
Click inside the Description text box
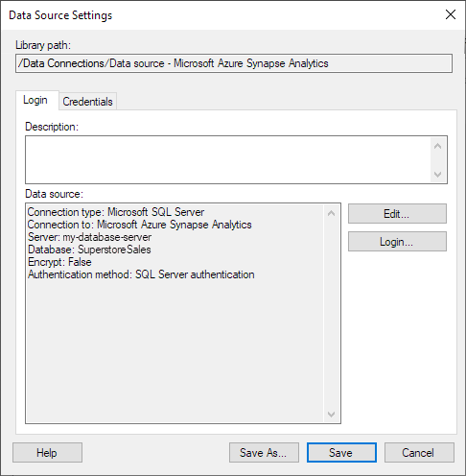pos(227,159)
